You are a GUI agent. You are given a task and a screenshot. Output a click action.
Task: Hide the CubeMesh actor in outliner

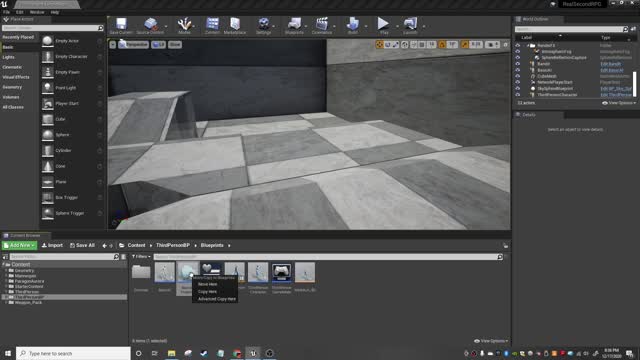point(518,76)
